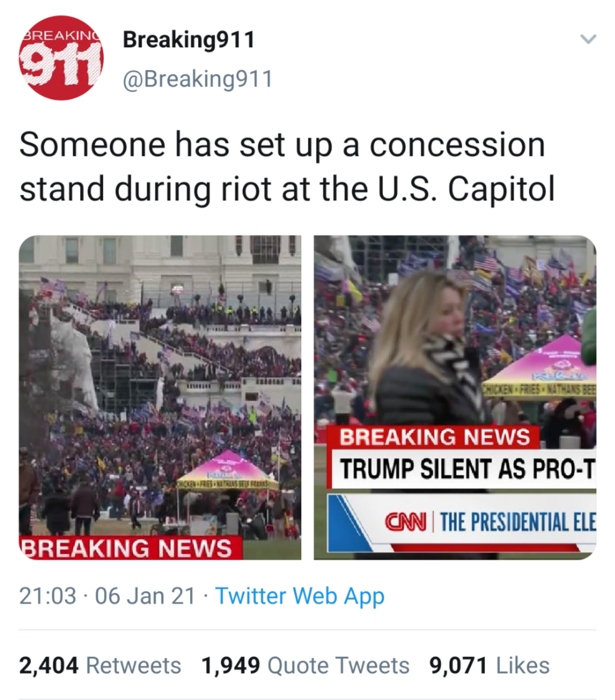Expand the tweet options chevron
615x700 pixels.
point(588,39)
